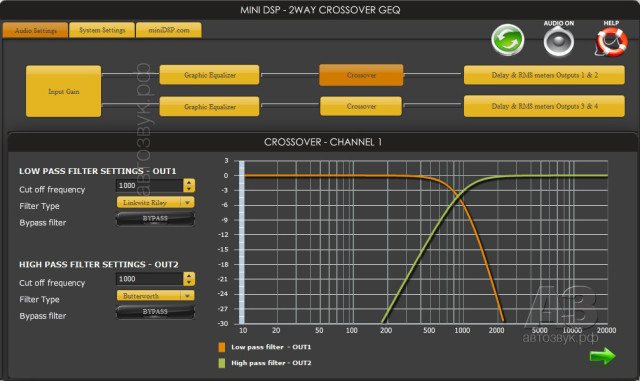Select the second row Crossover block

point(361,106)
